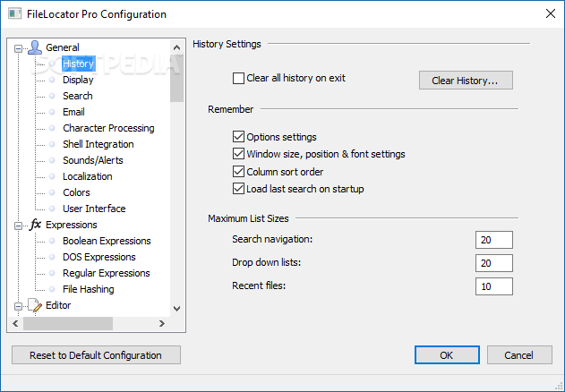Click the bullet icon beside File Hashing
The height and width of the screenshot is (392, 565).
click(52, 289)
